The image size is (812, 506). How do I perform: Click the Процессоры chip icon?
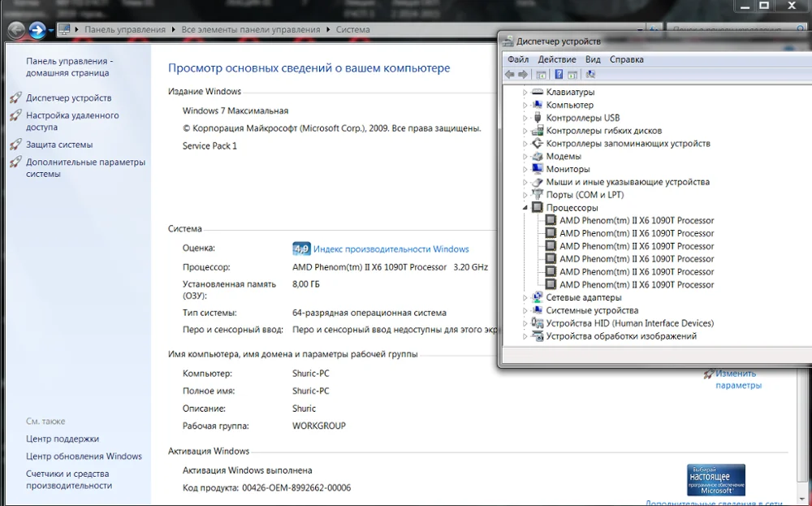(x=538, y=207)
